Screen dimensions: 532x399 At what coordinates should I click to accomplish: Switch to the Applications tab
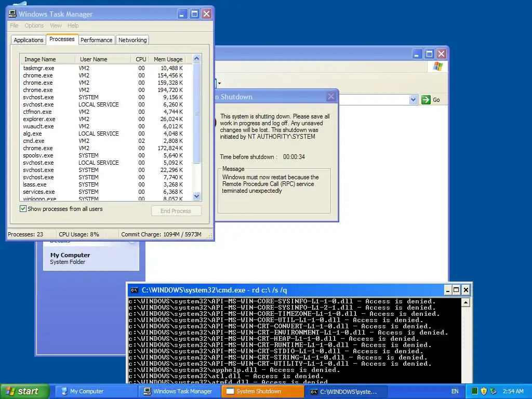click(29, 40)
